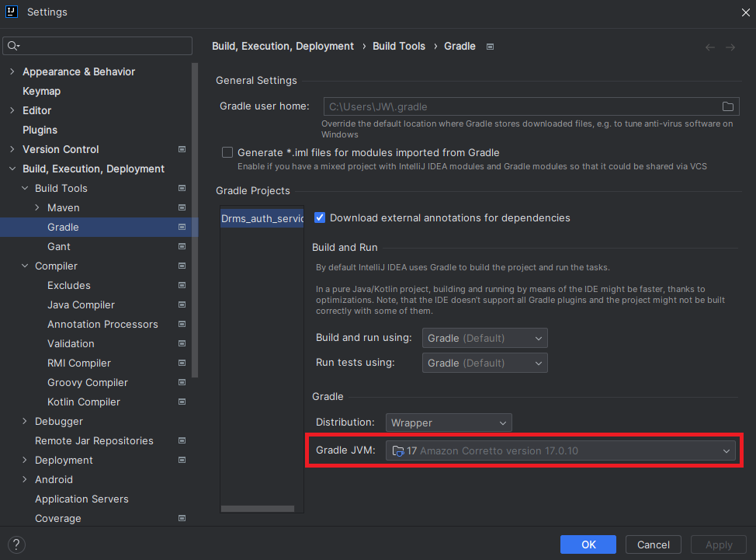Click project icon next to Kotlin Compiler
756x560 pixels.
click(x=182, y=402)
